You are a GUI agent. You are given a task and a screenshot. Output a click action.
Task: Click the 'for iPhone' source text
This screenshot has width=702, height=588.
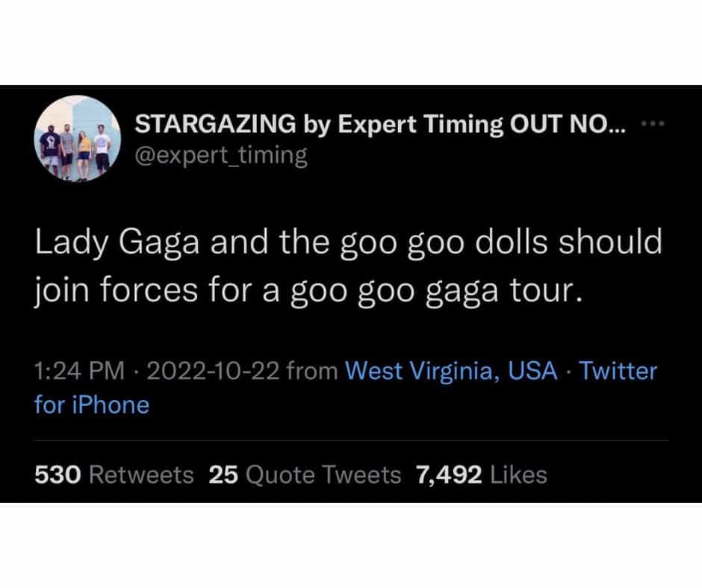(92, 404)
